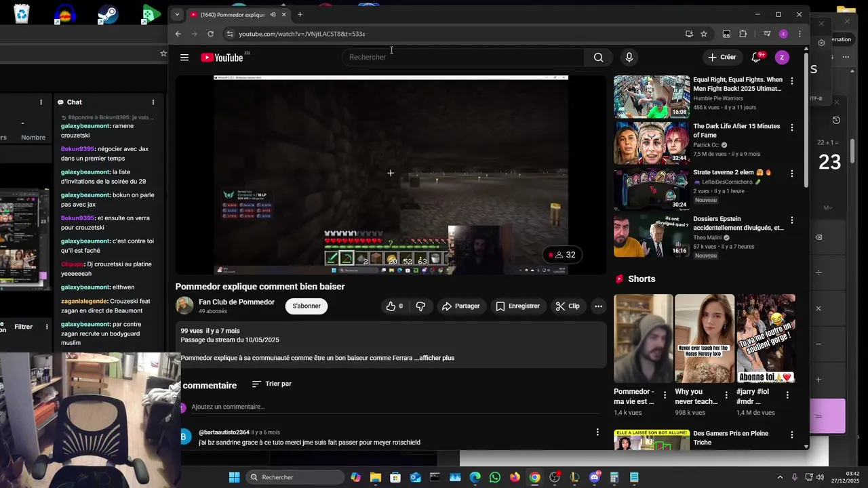Open the Pommedor - ma vie est short
This screenshot has width=868, height=488.
644,338
